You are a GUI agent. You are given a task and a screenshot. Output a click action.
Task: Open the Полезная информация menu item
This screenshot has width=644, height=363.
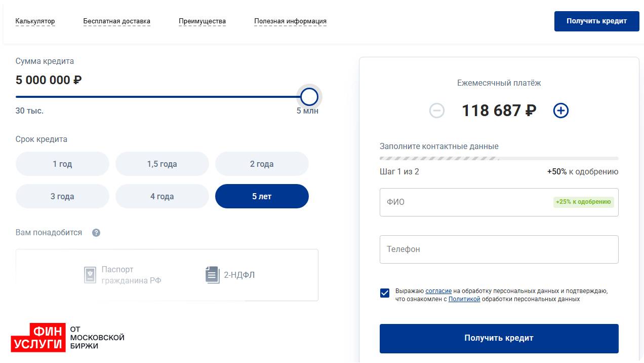tap(290, 21)
